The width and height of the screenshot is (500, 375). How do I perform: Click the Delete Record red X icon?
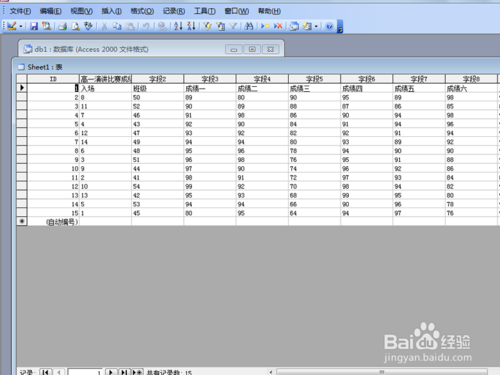click(278, 26)
